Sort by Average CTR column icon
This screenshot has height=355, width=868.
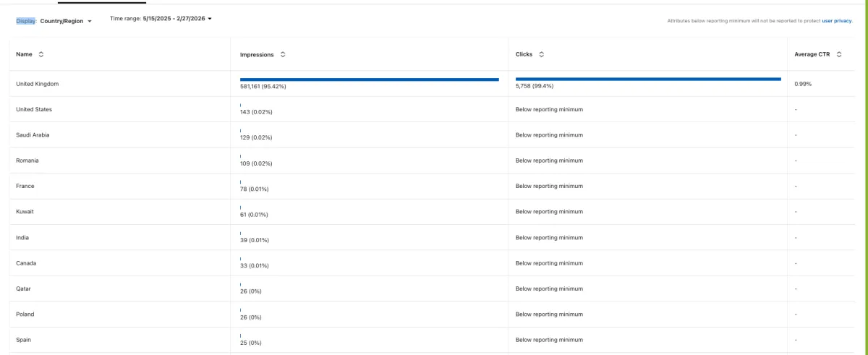(839, 54)
